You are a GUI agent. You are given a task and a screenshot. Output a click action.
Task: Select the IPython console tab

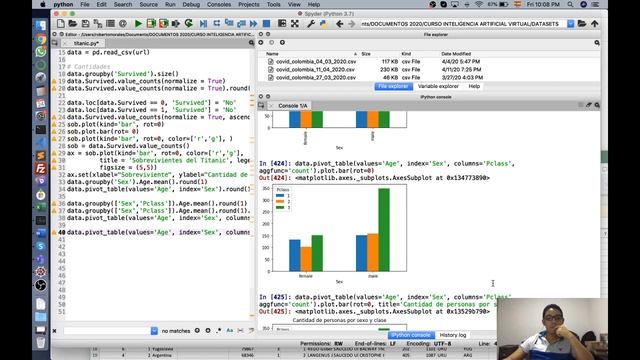coord(411,335)
